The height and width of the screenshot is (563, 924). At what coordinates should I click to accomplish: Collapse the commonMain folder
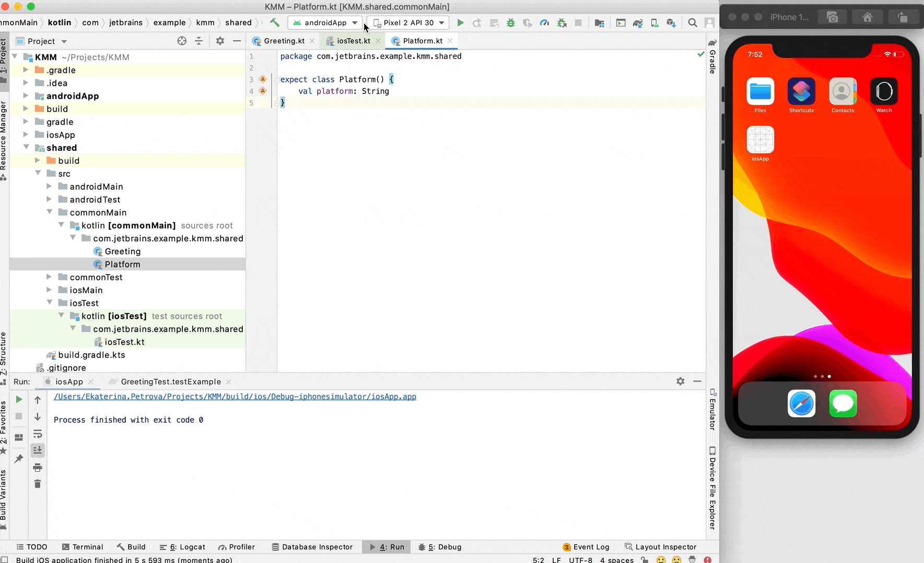(x=50, y=213)
